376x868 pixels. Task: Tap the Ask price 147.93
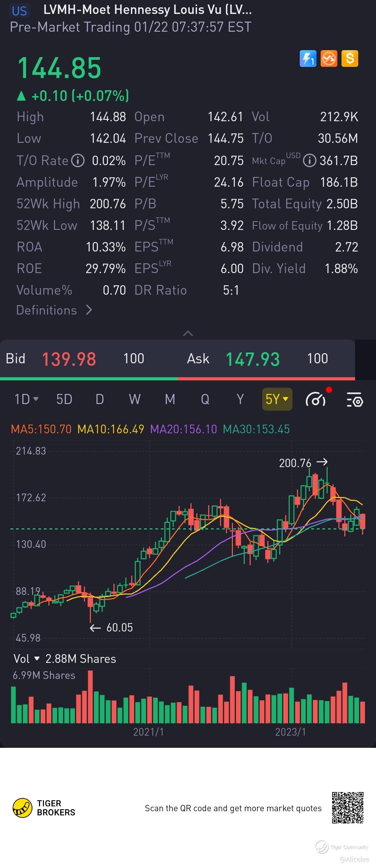click(x=253, y=359)
